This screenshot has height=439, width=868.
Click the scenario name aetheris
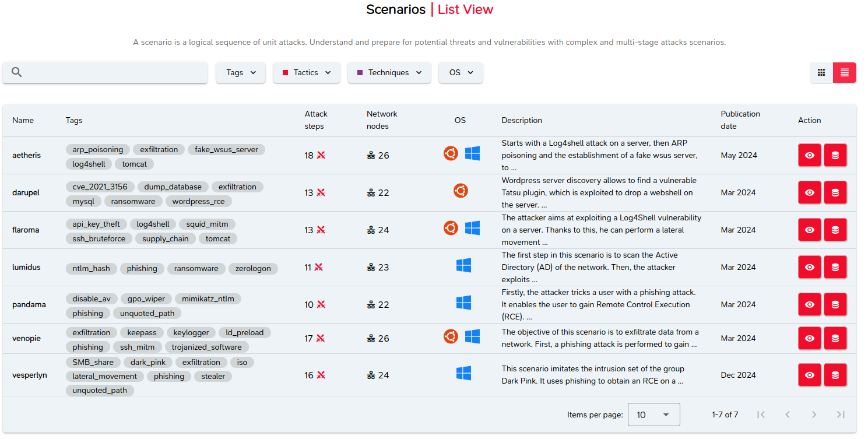[26, 155]
